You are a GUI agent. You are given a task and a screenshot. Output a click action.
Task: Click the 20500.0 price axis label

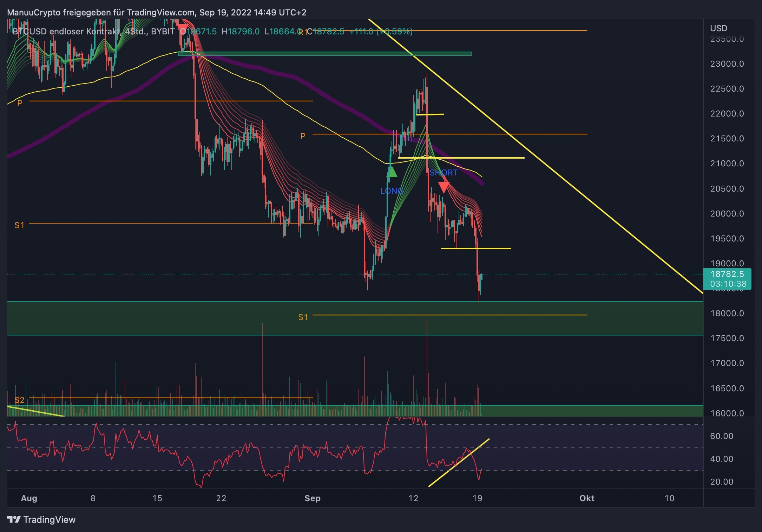click(x=727, y=189)
